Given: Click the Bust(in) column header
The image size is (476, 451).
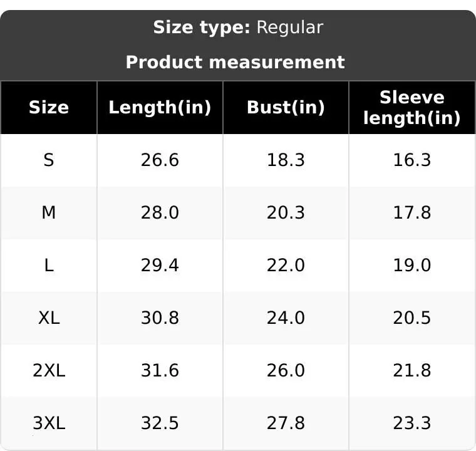Looking at the screenshot, I should 286,107.
